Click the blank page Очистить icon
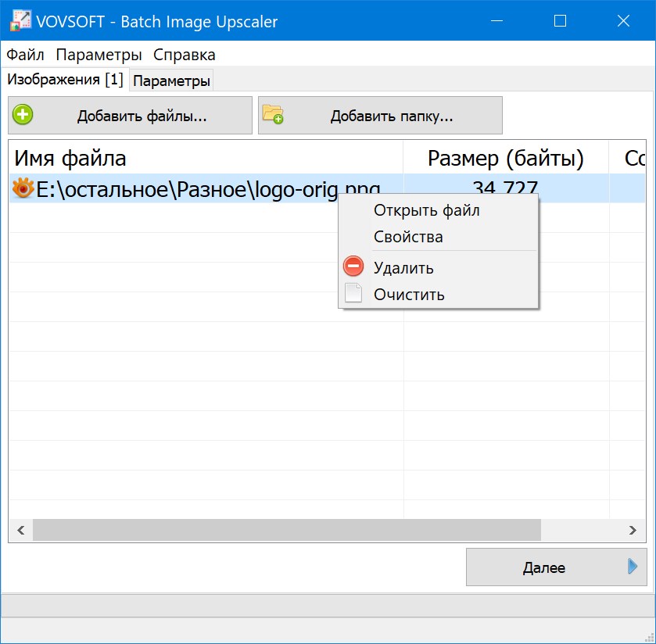656x644 pixels. tap(353, 295)
